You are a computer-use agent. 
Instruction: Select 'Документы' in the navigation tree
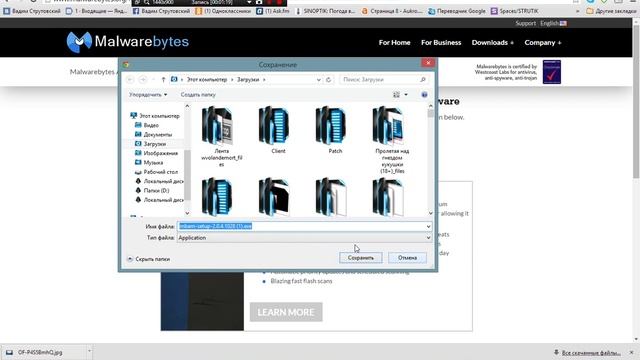pos(153,135)
